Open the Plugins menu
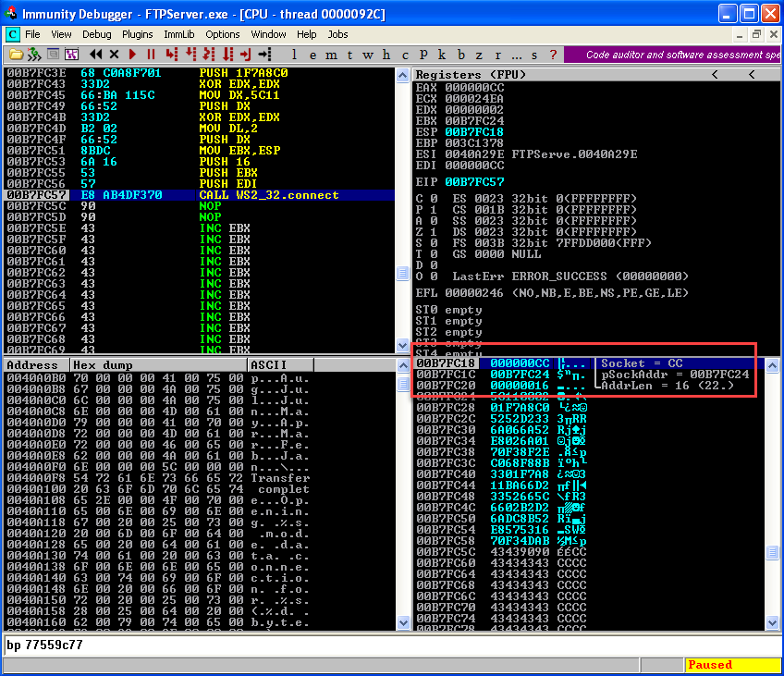784x676 pixels. click(x=138, y=34)
